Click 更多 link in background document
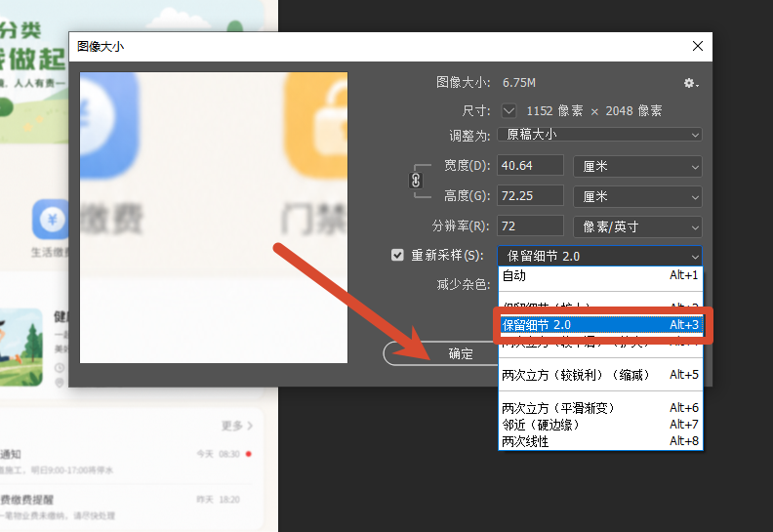 click(x=236, y=426)
